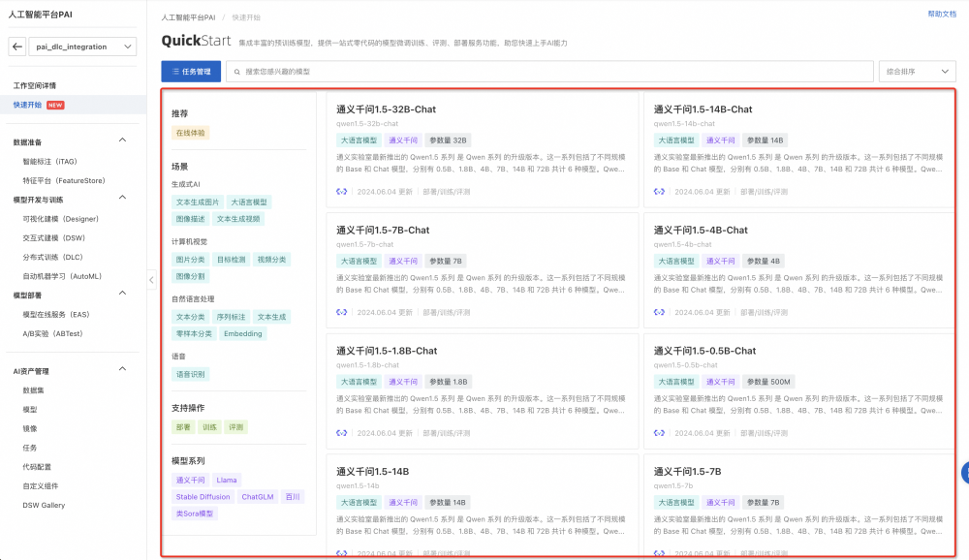Collapse the 模型部署 section

(x=122, y=293)
